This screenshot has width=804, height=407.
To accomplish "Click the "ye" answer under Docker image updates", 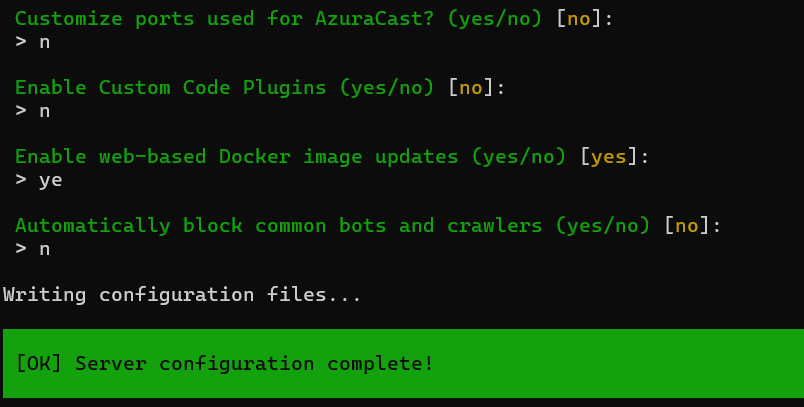I will click(51, 180).
